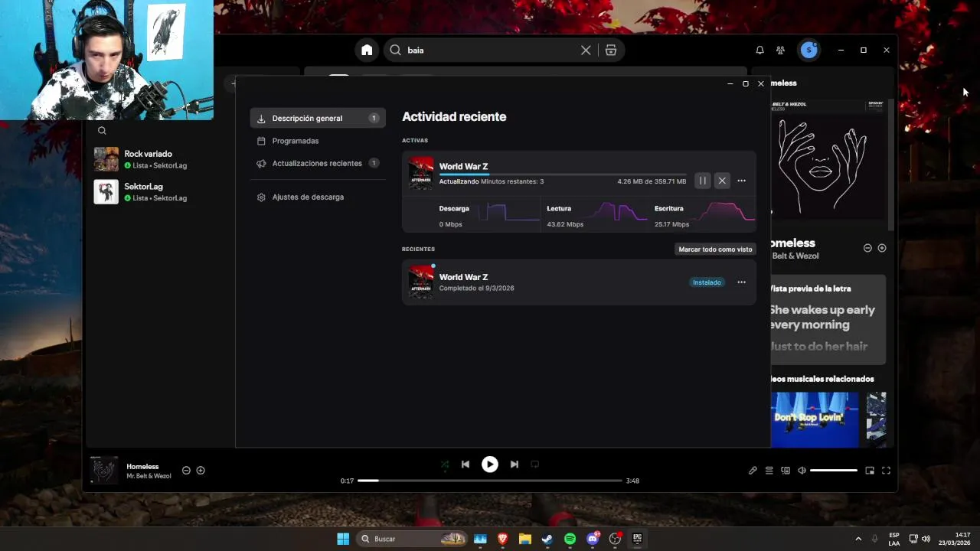Viewport: 980px width, 551px height.
Task: Open Epic Games Launcher from taskbar
Action: click(637, 539)
